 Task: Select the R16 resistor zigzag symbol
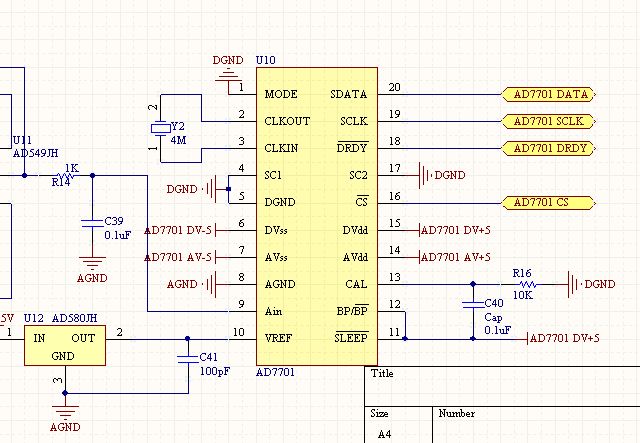pyautogui.click(x=527, y=284)
